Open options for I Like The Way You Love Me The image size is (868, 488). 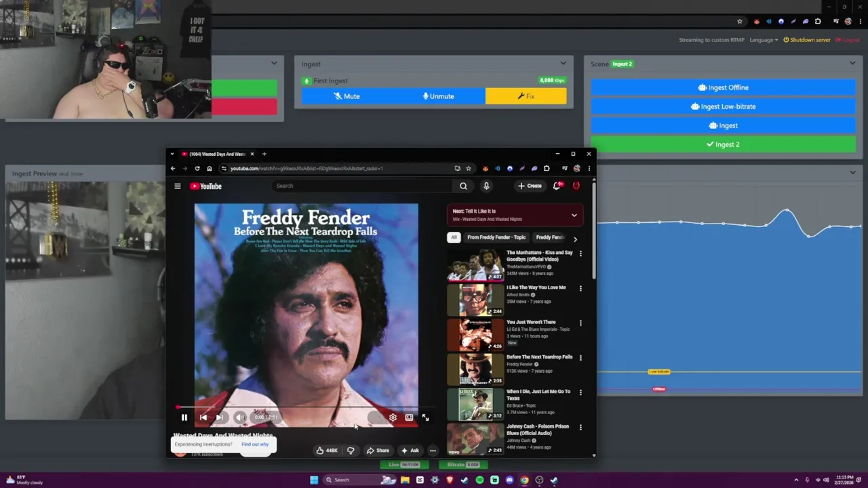tap(580, 288)
